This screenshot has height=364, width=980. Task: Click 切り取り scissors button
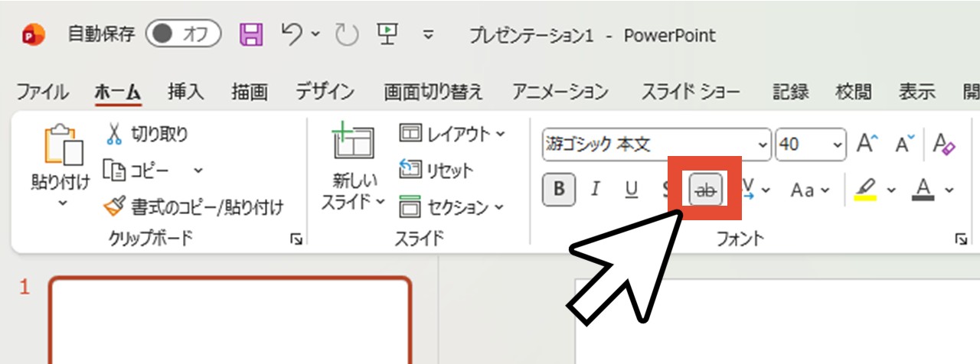tap(145, 135)
